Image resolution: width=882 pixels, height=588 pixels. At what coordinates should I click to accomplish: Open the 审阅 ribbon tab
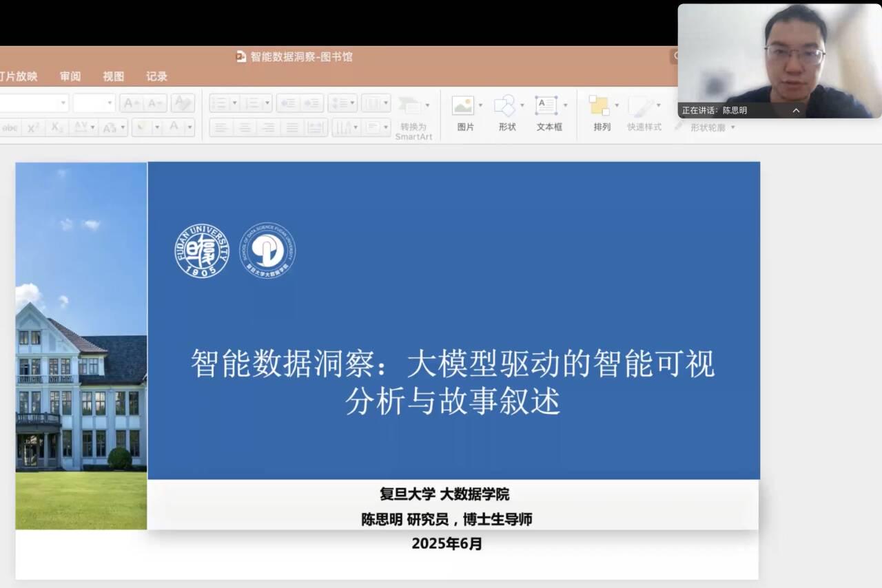pos(70,76)
